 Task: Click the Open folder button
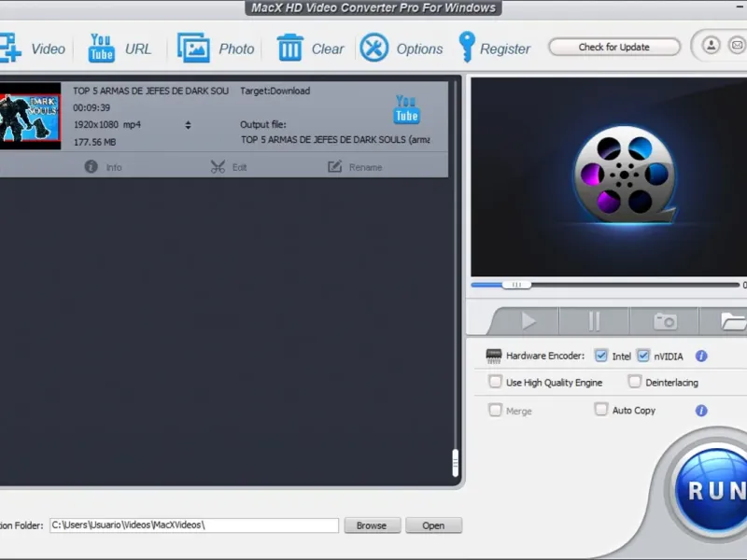(x=433, y=525)
